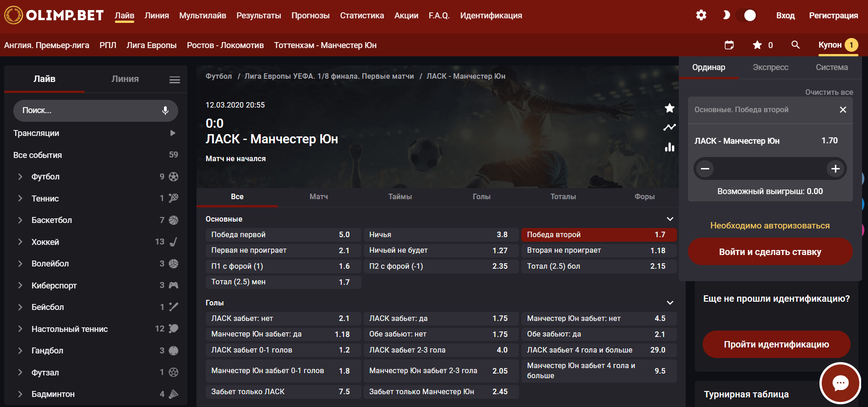Open match statistics bar chart icon
The height and width of the screenshot is (407, 868).
670,147
